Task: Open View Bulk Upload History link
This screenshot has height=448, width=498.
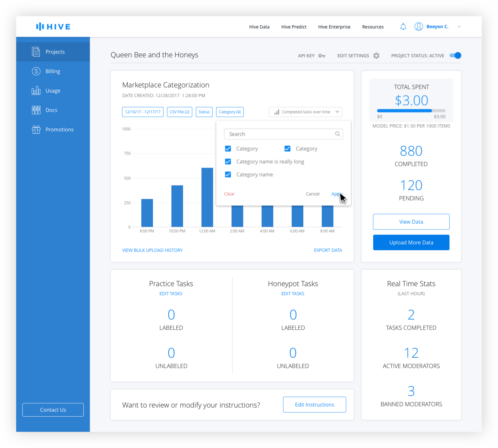Action: [x=152, y=250]
